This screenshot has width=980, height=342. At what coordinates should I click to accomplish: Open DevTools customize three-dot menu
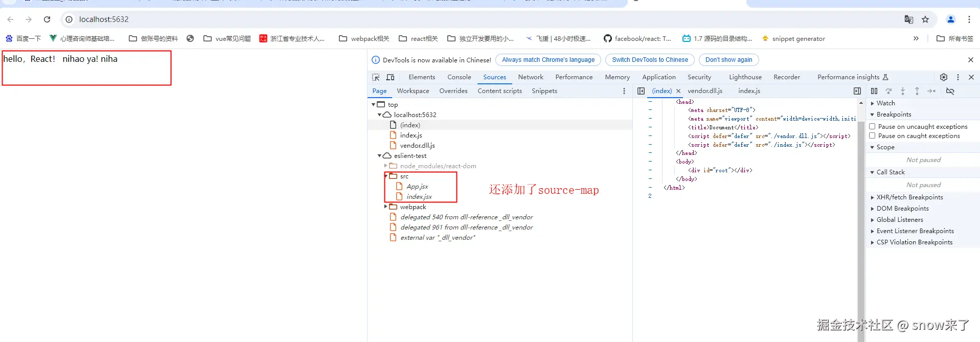[958, 77]
